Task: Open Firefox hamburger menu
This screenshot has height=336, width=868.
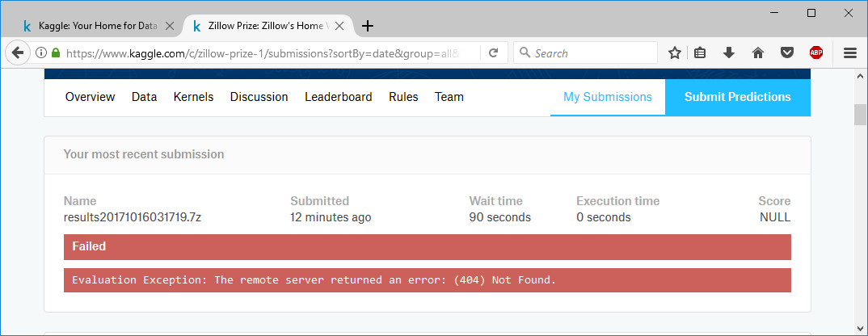Action: pos(850,53)
